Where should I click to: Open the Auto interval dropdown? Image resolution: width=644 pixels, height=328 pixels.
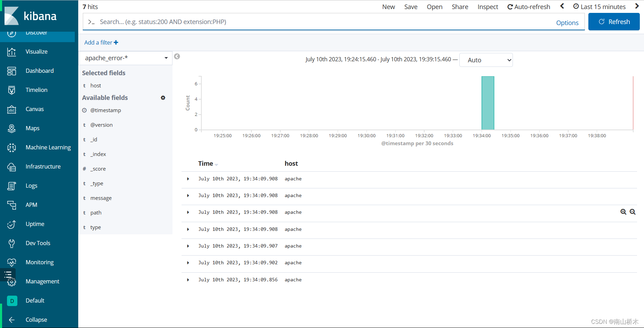pyautogui.click(x=486, y=60)
